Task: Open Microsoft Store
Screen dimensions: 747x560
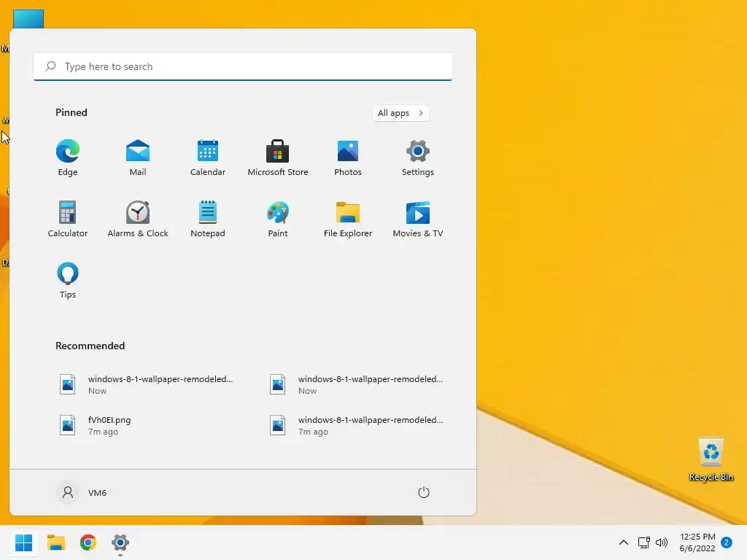Action: pyautogui.click(x=278, y=158)
